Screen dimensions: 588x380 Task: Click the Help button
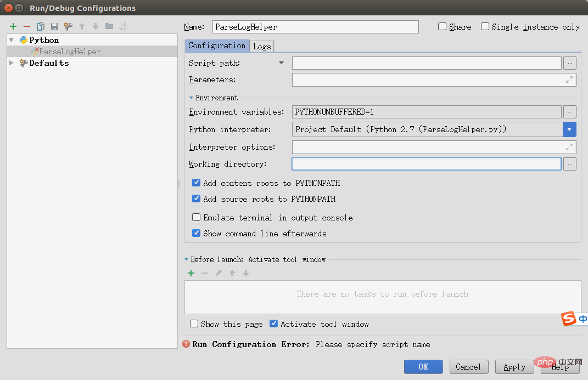tap(560, 366)
